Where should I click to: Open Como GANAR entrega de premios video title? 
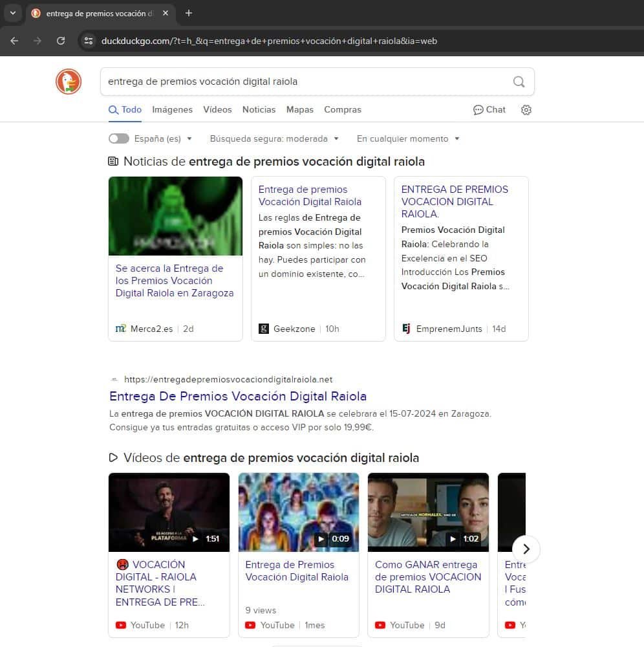428,577
